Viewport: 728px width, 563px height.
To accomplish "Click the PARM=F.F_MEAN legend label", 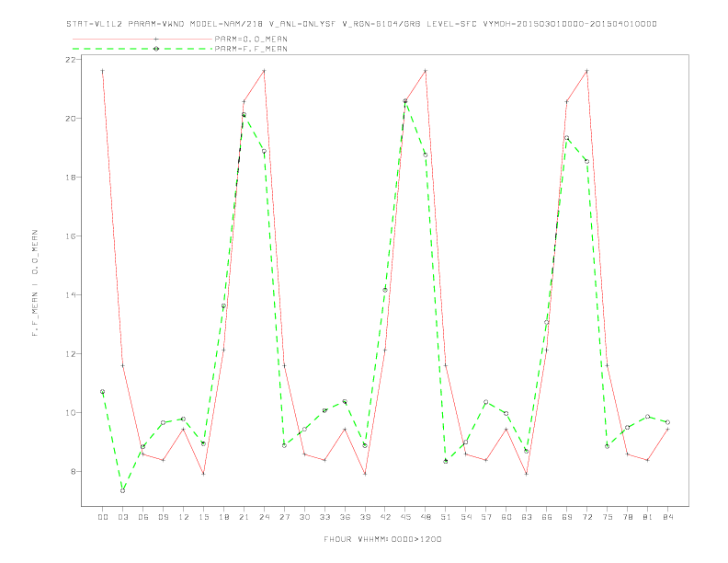I will (x=251, y=49).
